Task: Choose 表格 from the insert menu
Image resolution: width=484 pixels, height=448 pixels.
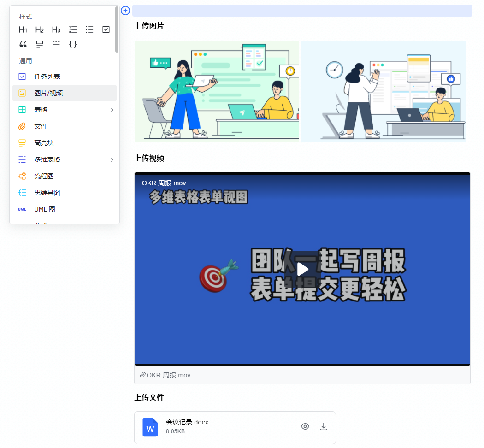Action: coord(65,110)
